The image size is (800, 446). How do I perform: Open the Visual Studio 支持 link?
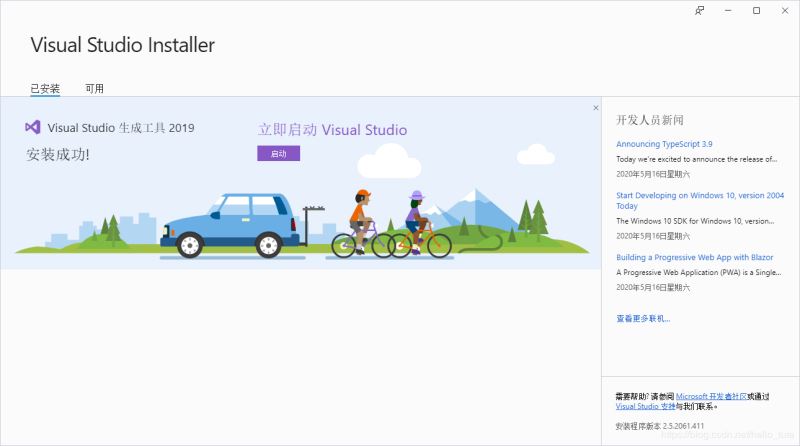645,406
